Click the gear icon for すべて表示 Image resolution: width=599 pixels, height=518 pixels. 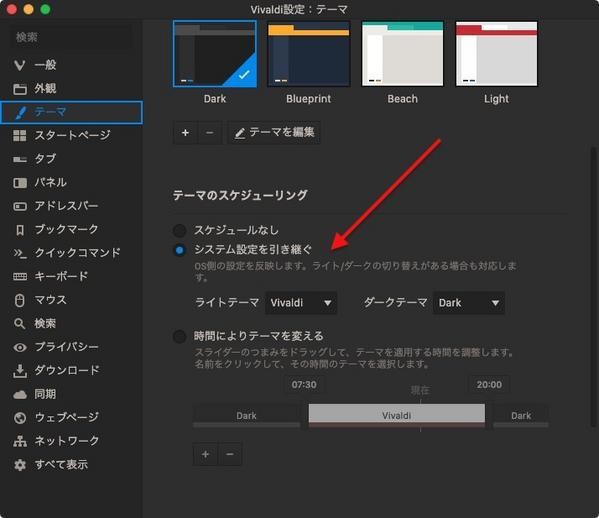(20, 465)
